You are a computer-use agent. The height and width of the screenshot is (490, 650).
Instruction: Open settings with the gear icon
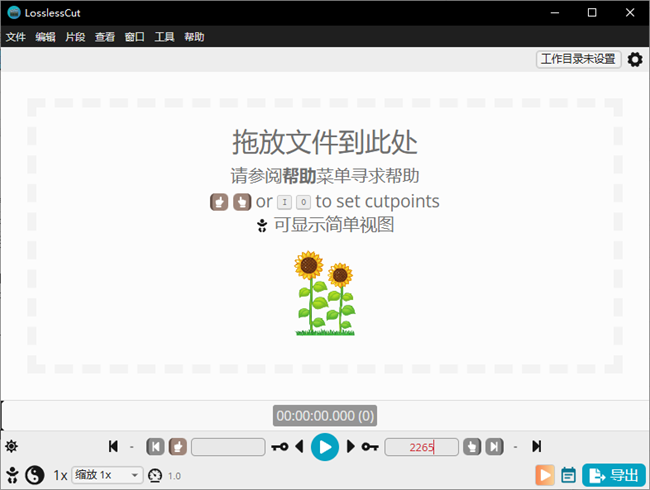pos(635,60)
